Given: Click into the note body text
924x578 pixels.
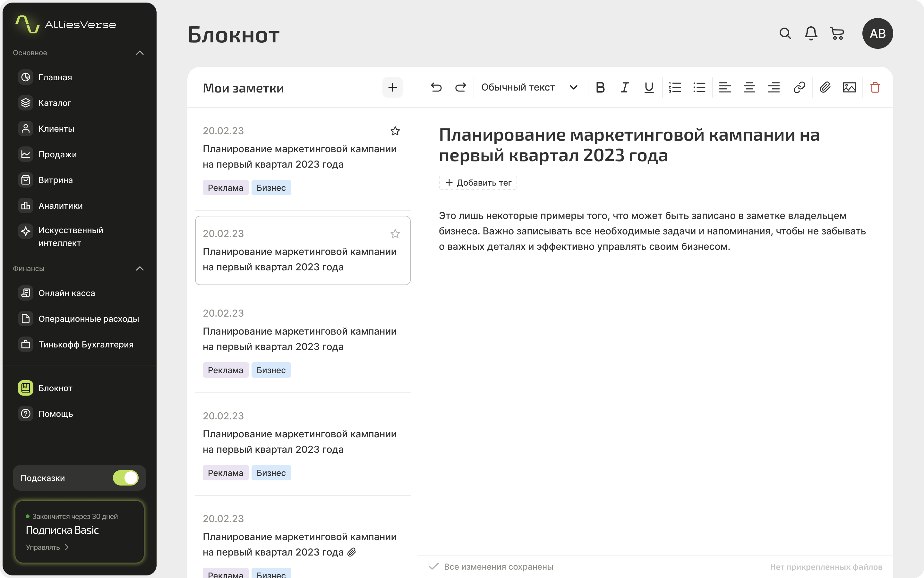Looking at the screenshot, I should (x=652, y=231).
